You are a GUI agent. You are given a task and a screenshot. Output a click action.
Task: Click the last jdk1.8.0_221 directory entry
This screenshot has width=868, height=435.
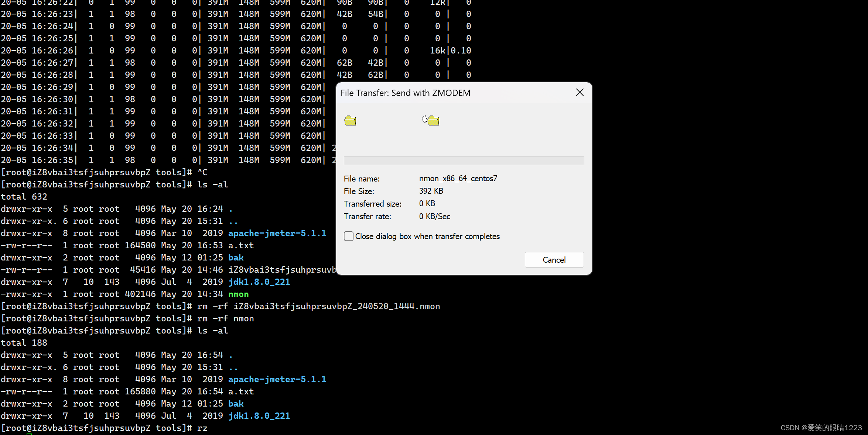pos(259,416)
